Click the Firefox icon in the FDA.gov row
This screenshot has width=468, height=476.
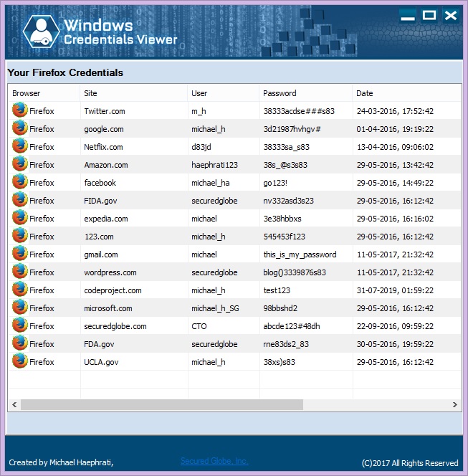[20, 343]
